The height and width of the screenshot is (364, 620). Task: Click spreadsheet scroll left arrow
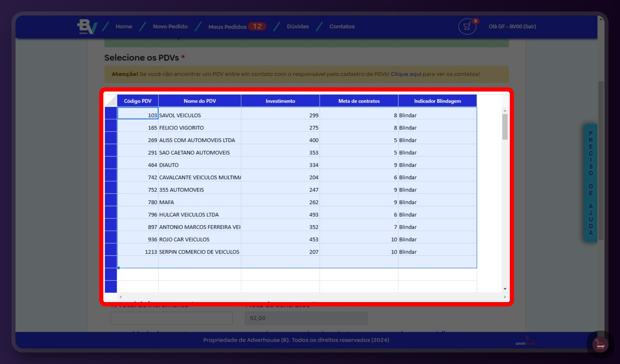pyautogui.click(x=121, y=297)
